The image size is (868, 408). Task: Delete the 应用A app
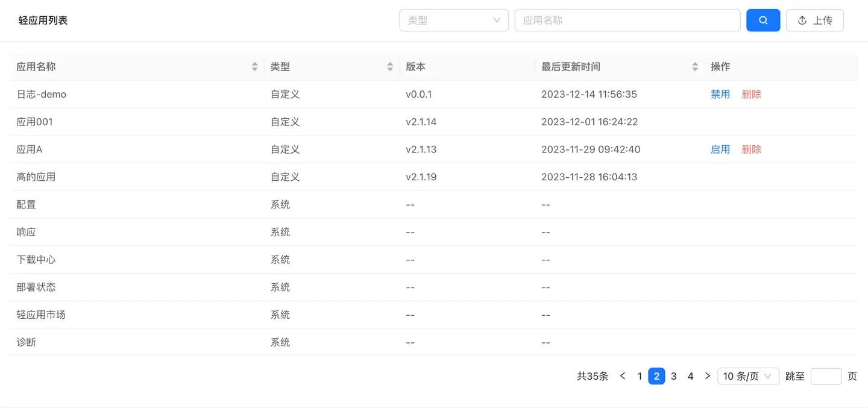(x=751, y=149)
